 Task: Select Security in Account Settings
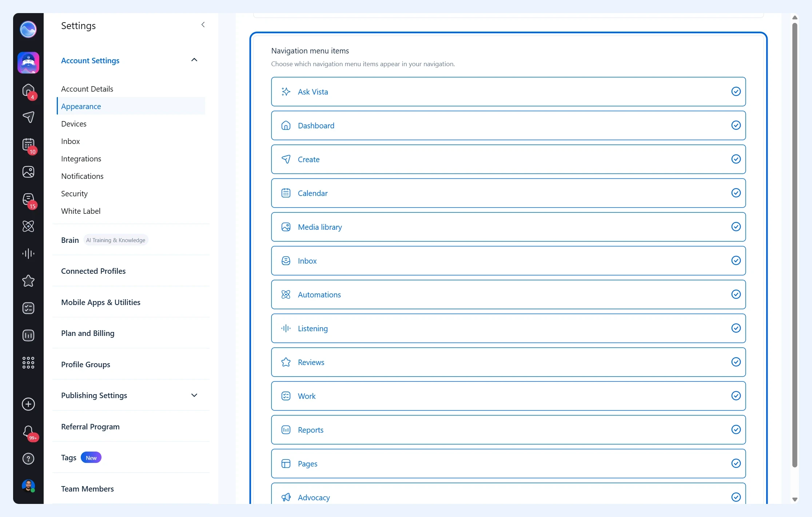pos(74,193)
